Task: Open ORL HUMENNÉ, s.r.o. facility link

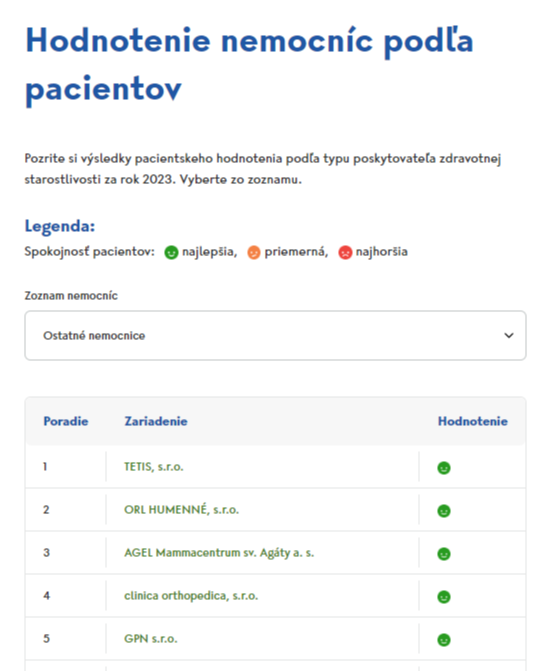Action: (x=181, y=510)
